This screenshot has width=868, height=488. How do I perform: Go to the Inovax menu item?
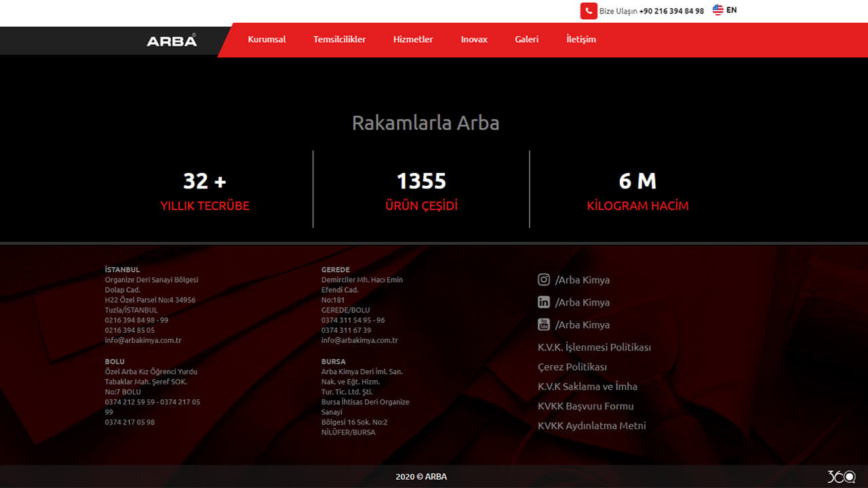pyautogui.click(x=474, y=39)
